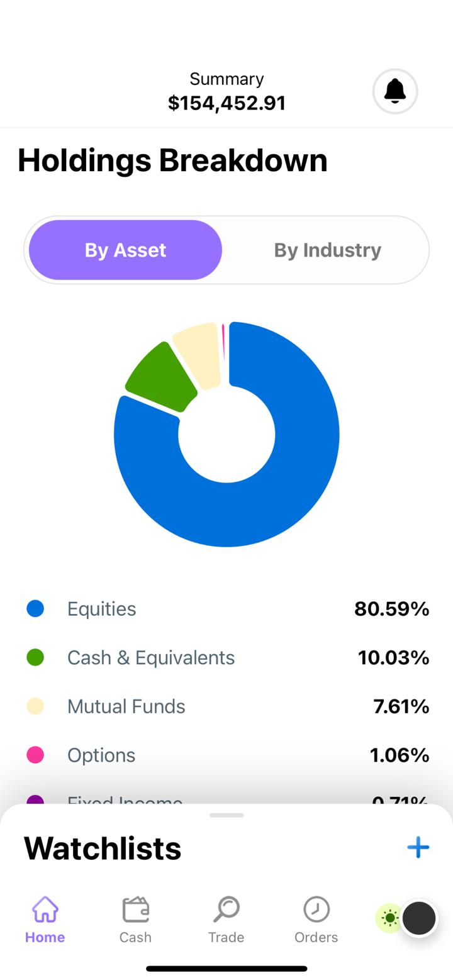Open the notifications bell
This screenshot has width=453, height=980.
(395, 92)
